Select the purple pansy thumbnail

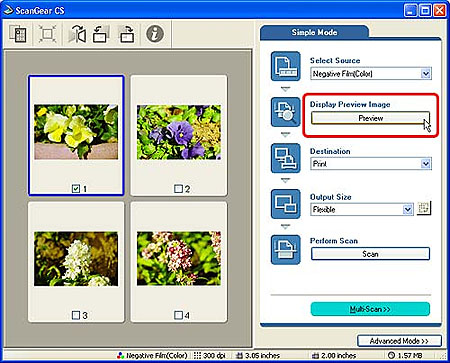[x=179, y=132]
